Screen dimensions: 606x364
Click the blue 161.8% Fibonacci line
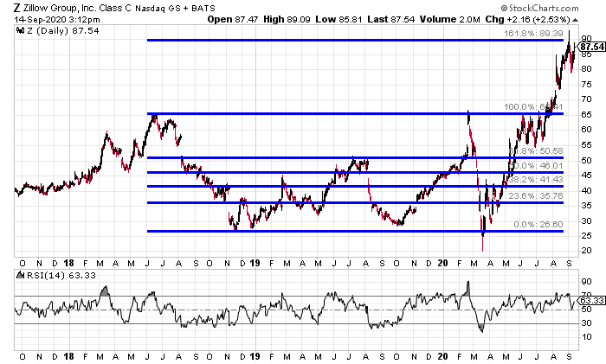click(x=355, y=40)
